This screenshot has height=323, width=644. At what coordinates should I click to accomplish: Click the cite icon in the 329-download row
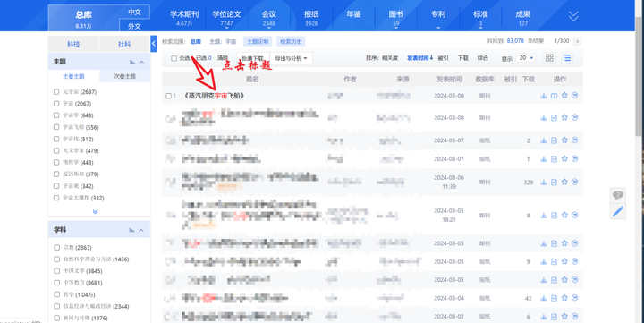[575, 182]
